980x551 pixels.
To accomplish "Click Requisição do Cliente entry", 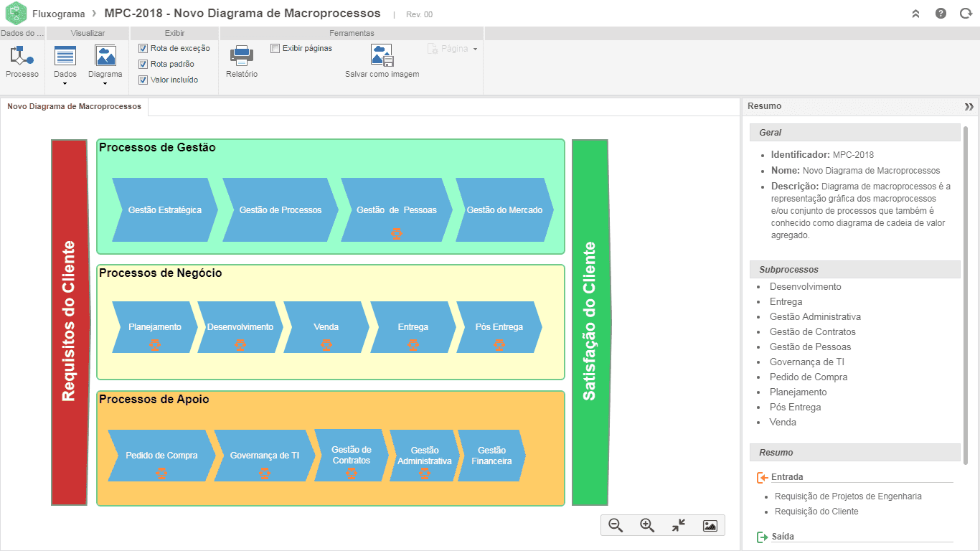I will 816,512.
